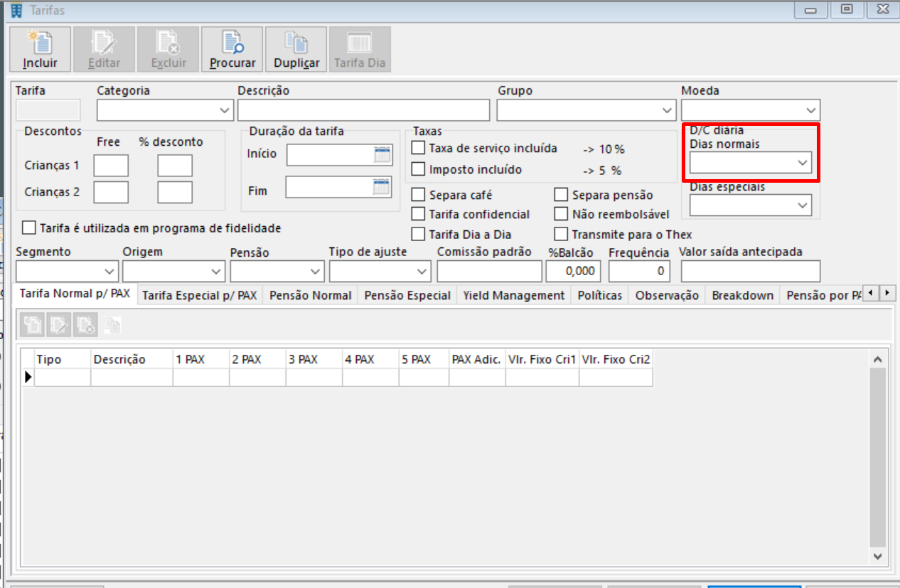Click the second grid toolbar edit icon
This screenshot has height=588, width=900.
click(x=59, y=326)
